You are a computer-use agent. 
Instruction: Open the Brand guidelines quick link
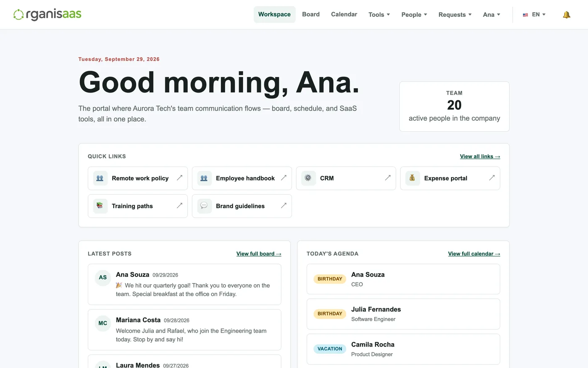[242, 206]
